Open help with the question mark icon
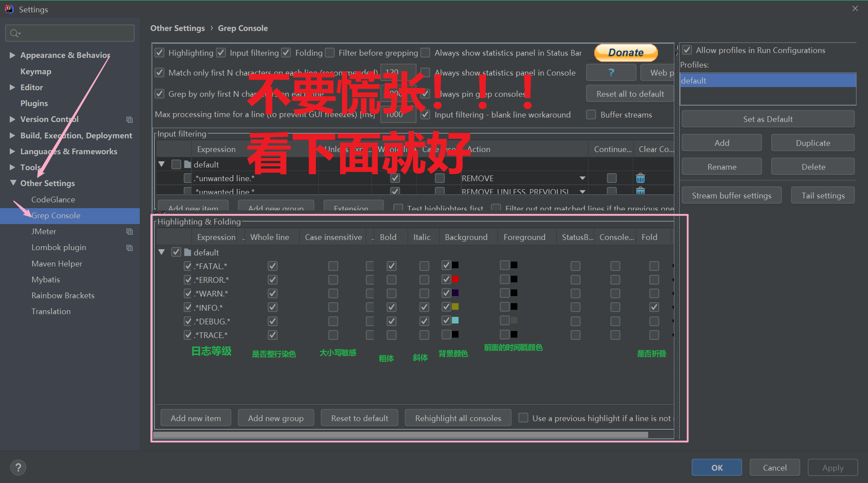Image resolution: width=868 pixels, height=483 pixels. [x=18, y=468]
